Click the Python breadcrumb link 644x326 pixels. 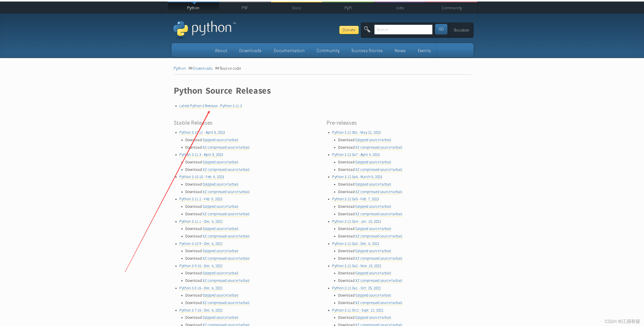(180, 68)
